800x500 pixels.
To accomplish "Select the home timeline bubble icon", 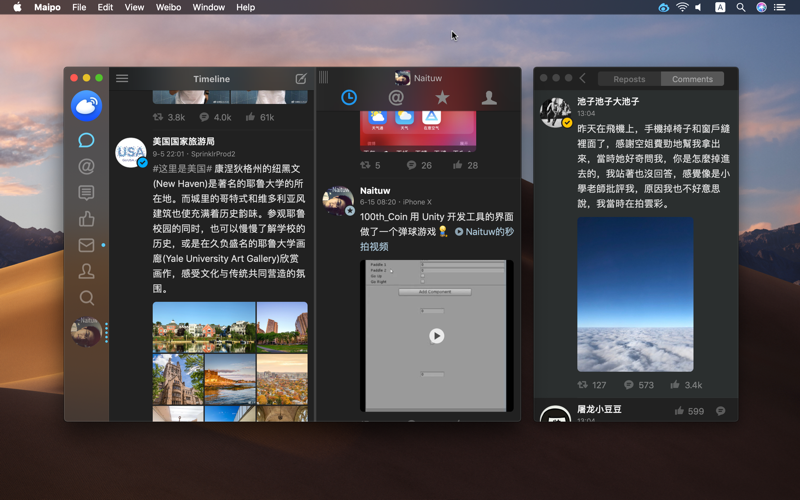I will [x=86, y=140].
